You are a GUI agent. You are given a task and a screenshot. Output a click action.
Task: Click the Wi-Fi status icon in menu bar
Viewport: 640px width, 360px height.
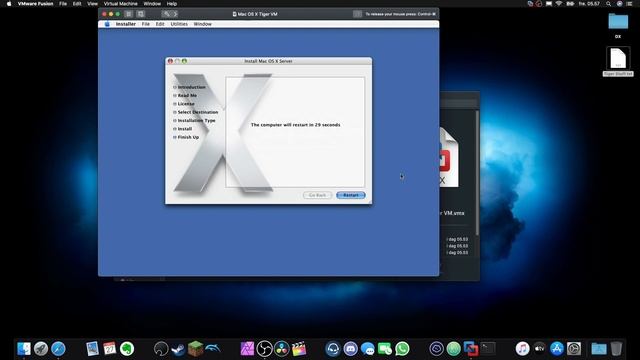559,4
